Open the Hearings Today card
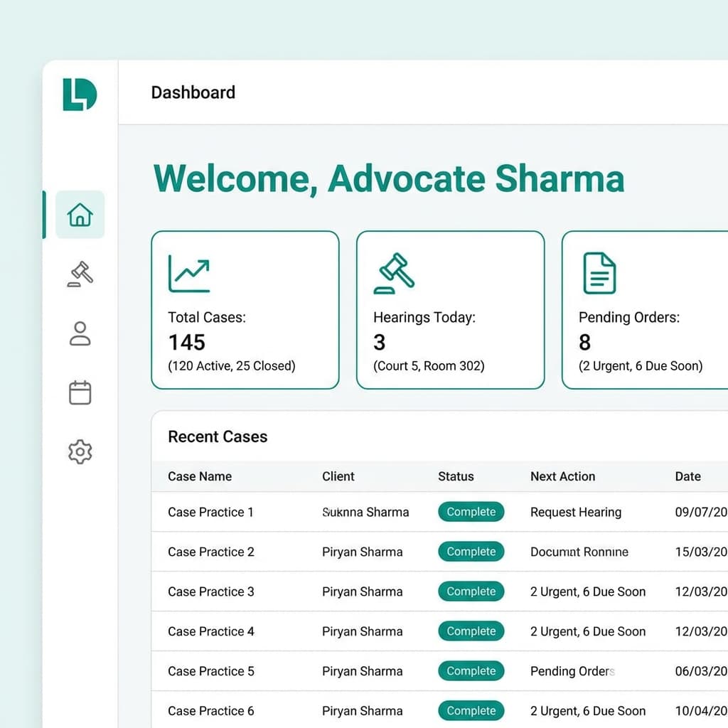The image size is (728, 728). [x=449, y=309]
